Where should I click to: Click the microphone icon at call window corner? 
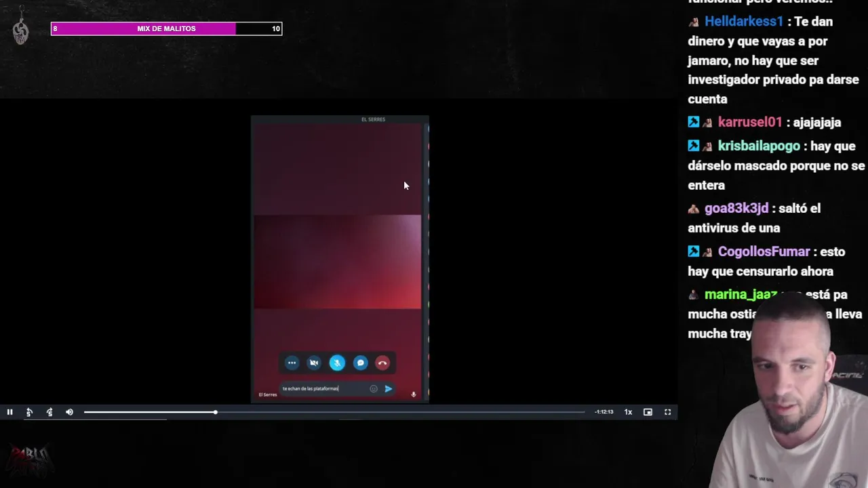point(413,394)
